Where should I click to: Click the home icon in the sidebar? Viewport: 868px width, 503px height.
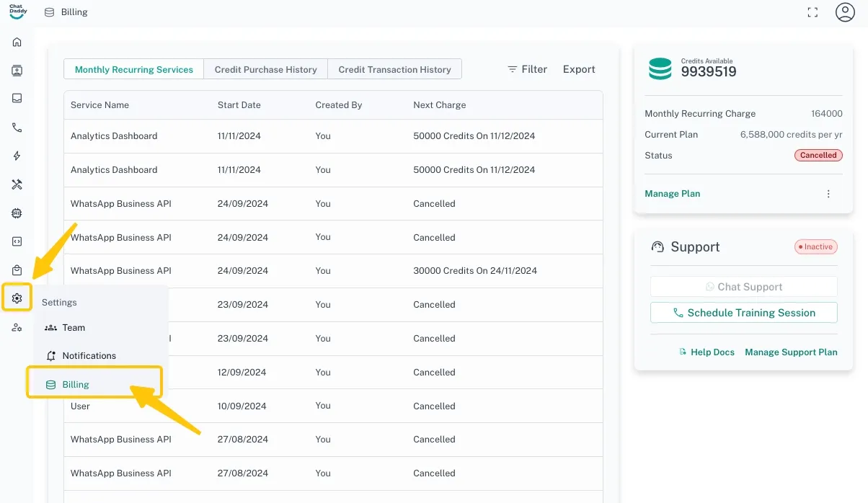coord(17,42)
